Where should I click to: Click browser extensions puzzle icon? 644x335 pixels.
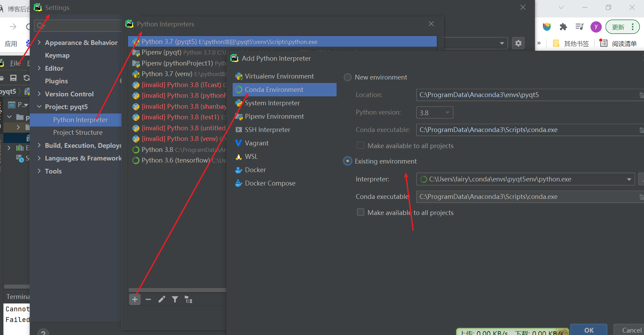pyautogui.click(x=563, y=27)
